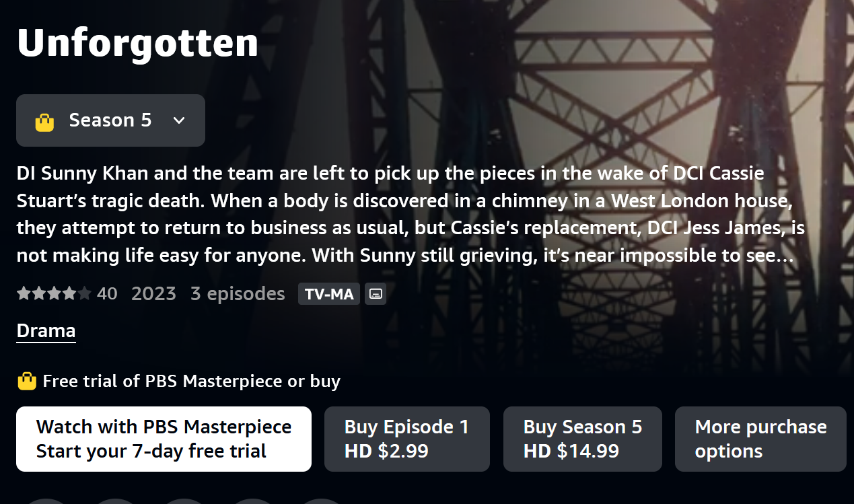Click the chevron arrow on the Season 5 selector

pyautogui.click(x=179, y=120)
